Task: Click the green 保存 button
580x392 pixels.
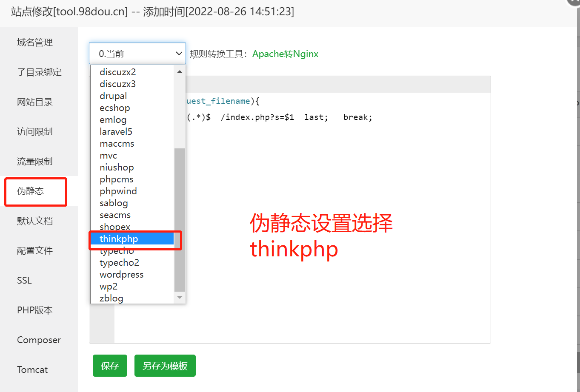Action: pos(110,366)
